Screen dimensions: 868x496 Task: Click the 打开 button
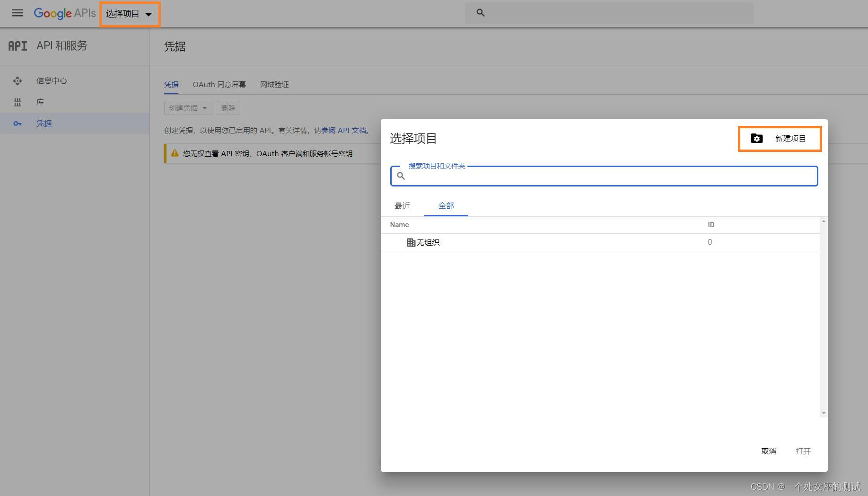803,451
